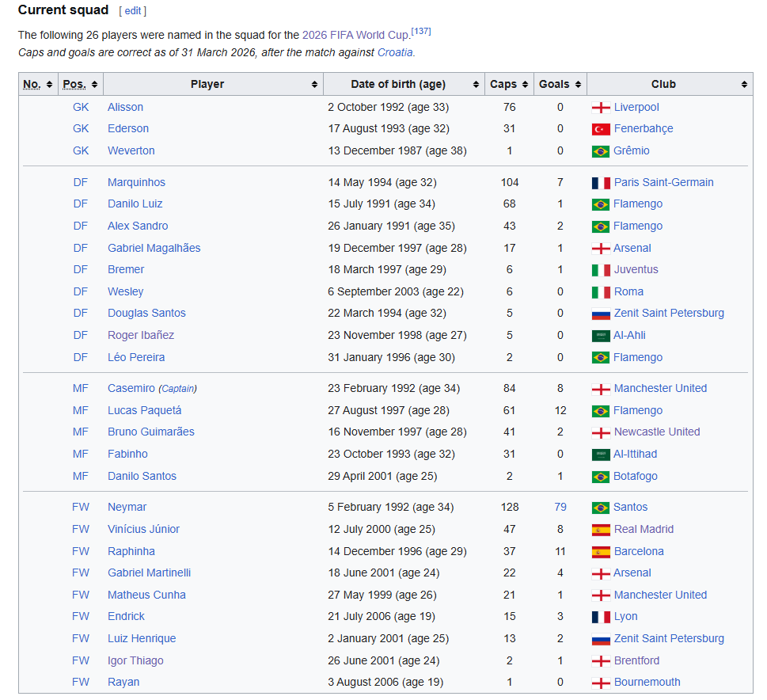Viewport: 767px width, 700px height.
Task: Click Russia flag in Luiz Henrique row
Action: (601, 639)
